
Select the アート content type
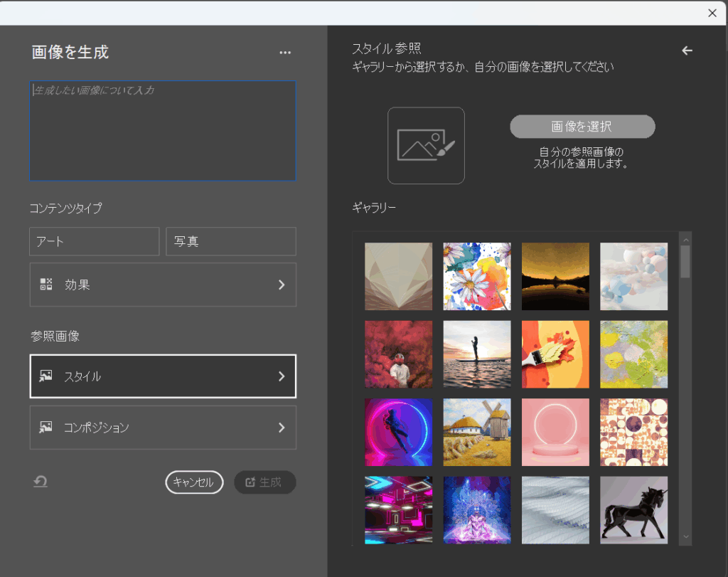(x=94, y=241)
